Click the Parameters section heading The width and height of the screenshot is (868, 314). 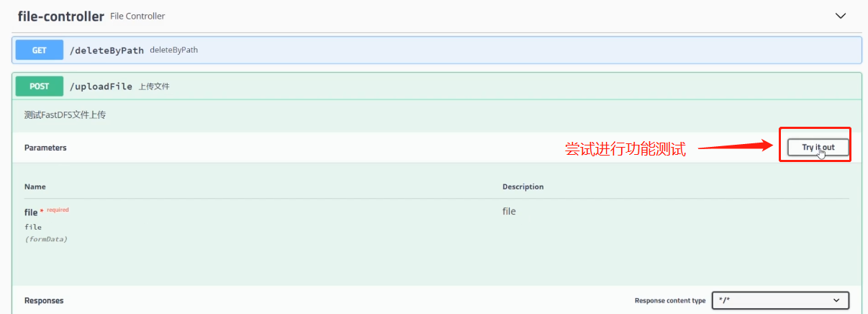[x=45, y=148]
